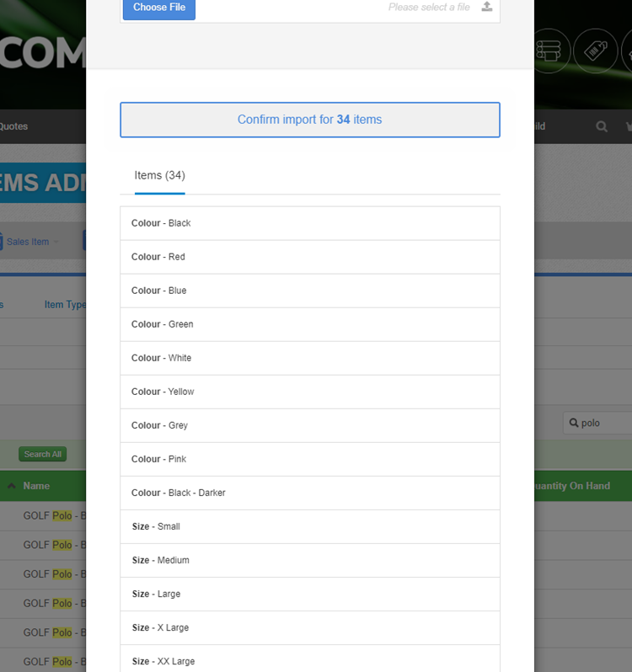
Task: Select the 'Colour - Black' row
Action: (x=310, y=223)
